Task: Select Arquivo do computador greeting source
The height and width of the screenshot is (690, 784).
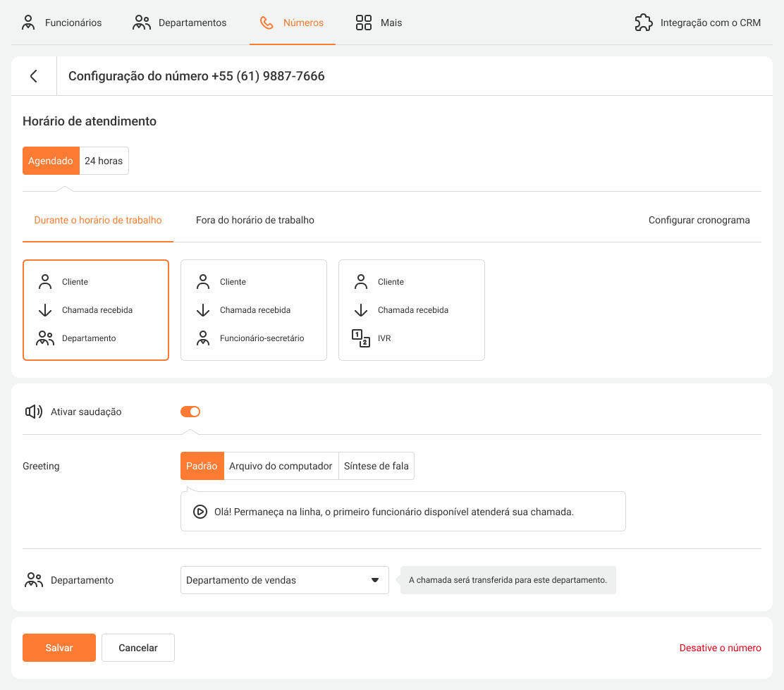Action: point(281,466)
